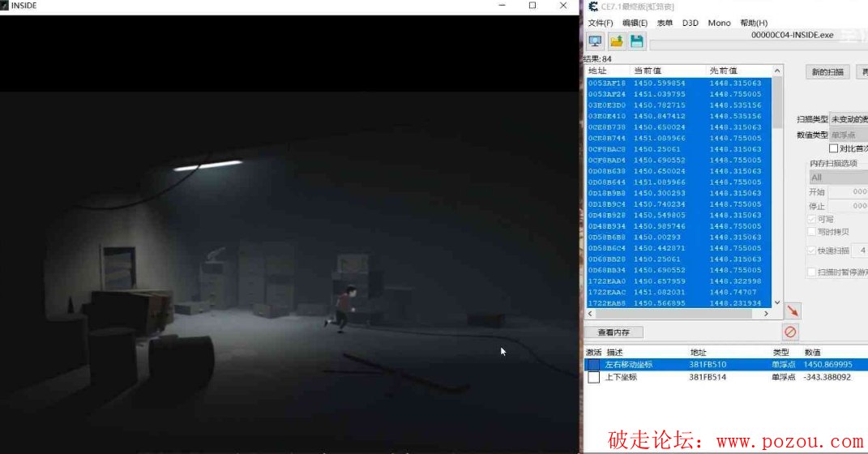The width and height of the screenshot is (868, 454).
Task: Click the 左右移动坐标 description text
Action: click(x=628, y=364)
